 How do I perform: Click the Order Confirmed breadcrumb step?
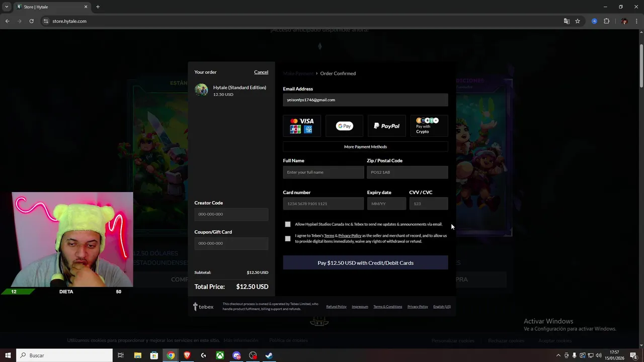point(338,73)
